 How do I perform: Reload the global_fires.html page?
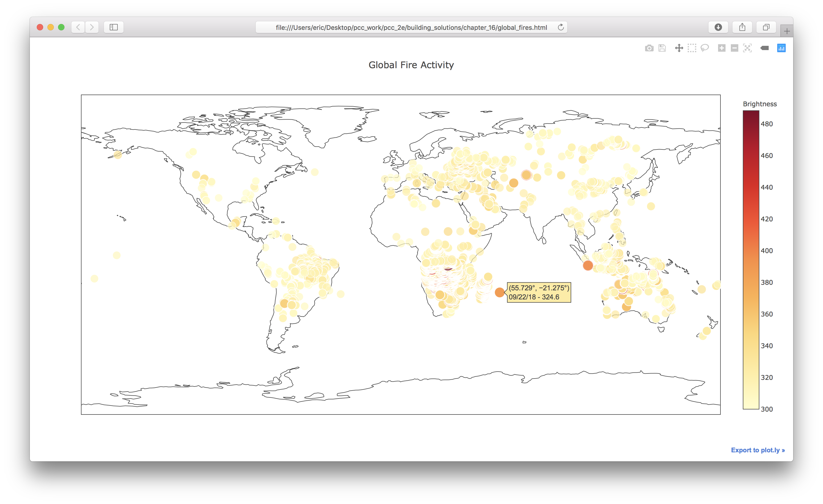[561, 27]
